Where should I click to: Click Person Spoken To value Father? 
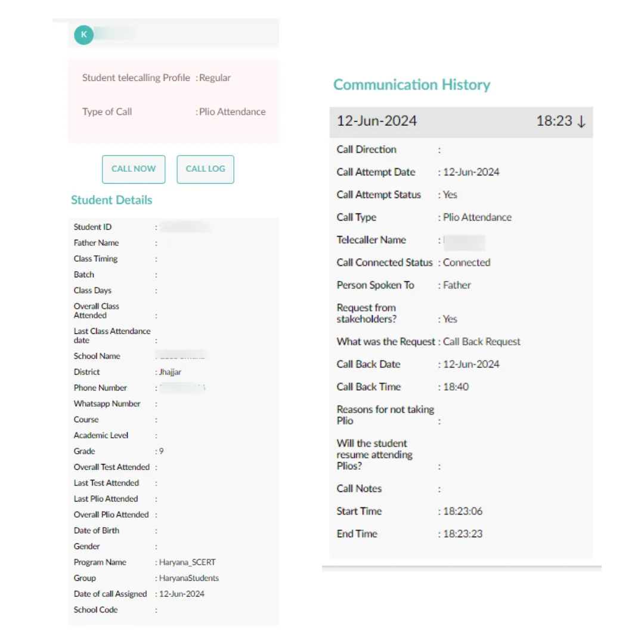(457, 285)
